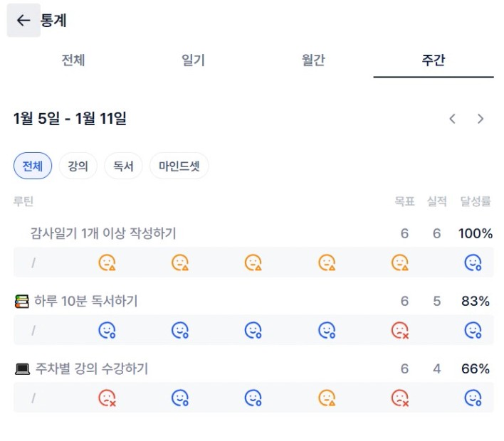Select the 강의 filter chip
504x441 pixels.
click(x=78, y=166)
